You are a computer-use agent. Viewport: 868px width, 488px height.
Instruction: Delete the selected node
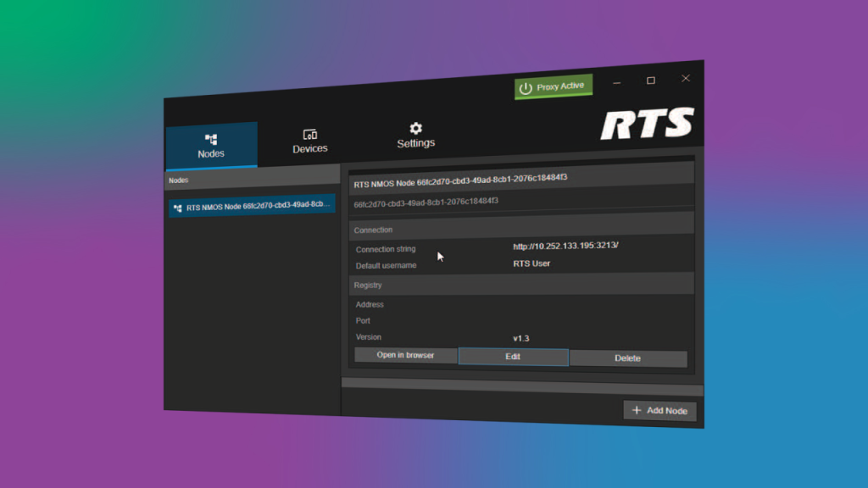coord(627,358)
